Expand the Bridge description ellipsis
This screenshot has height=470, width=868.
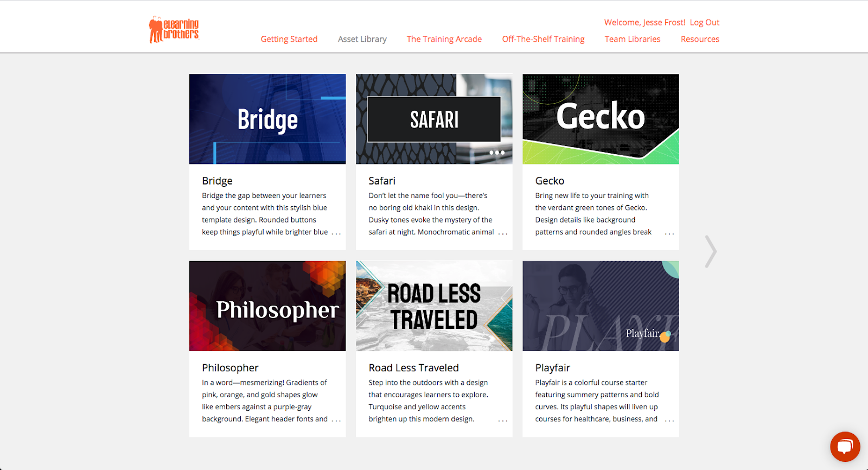(336, 233)
